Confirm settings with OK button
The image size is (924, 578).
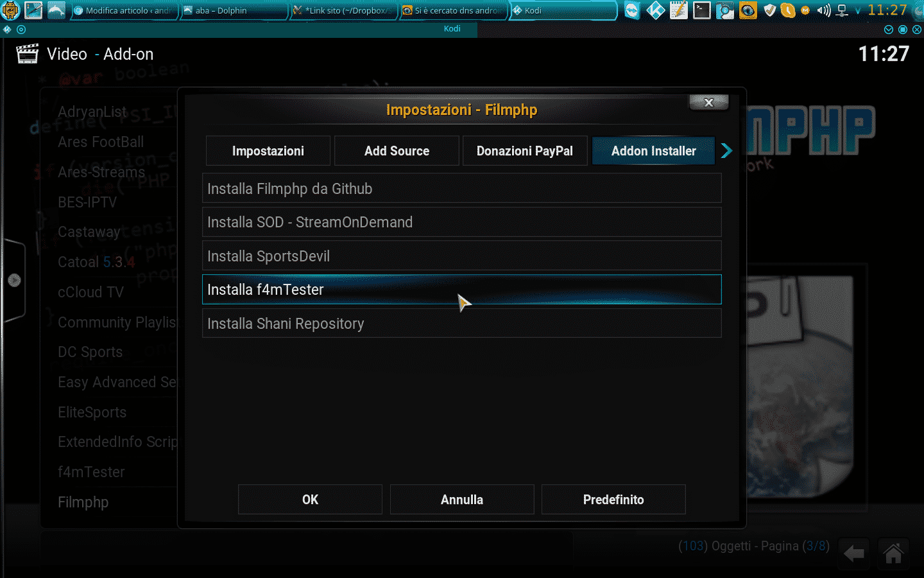(310, 500)
